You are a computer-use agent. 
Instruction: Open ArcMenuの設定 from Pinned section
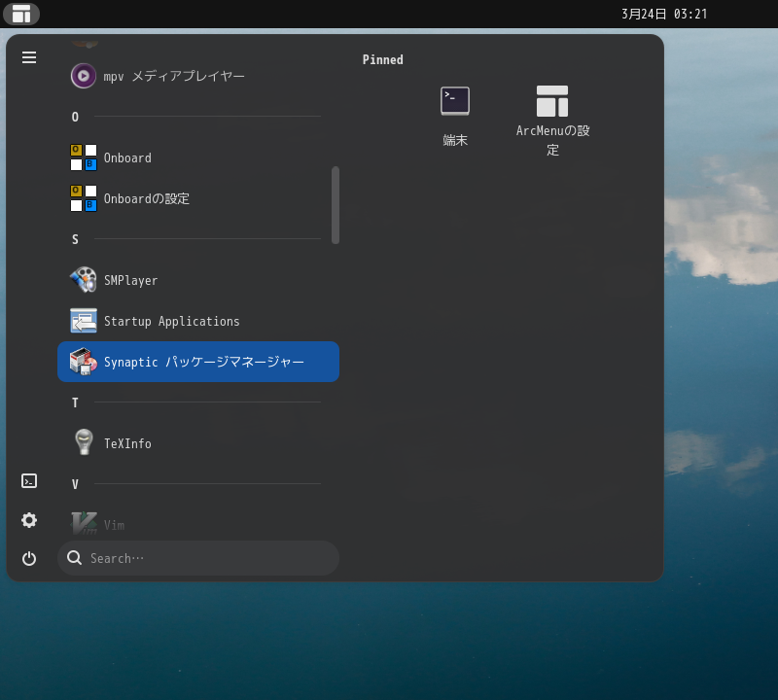coord(551,115)
